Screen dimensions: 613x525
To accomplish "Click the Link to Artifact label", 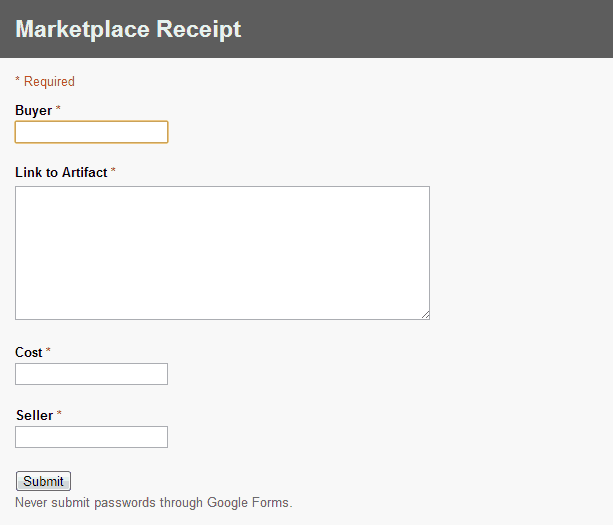I will (61, 172).
